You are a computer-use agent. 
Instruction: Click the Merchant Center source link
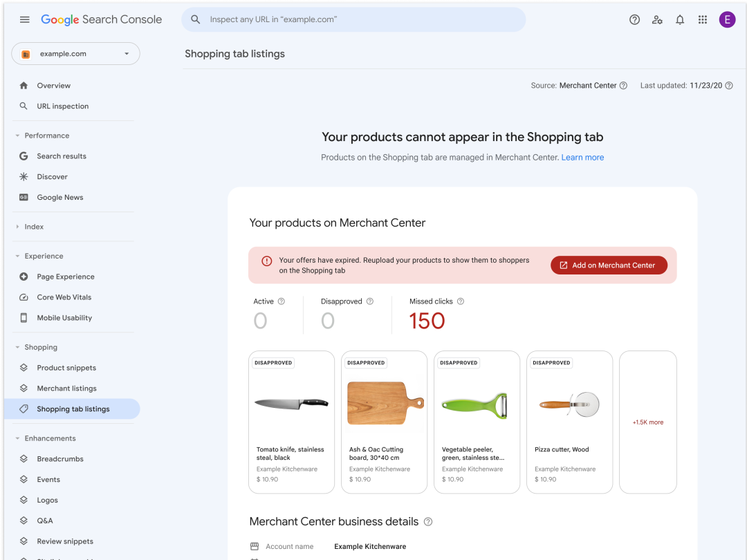coord(587,86)
